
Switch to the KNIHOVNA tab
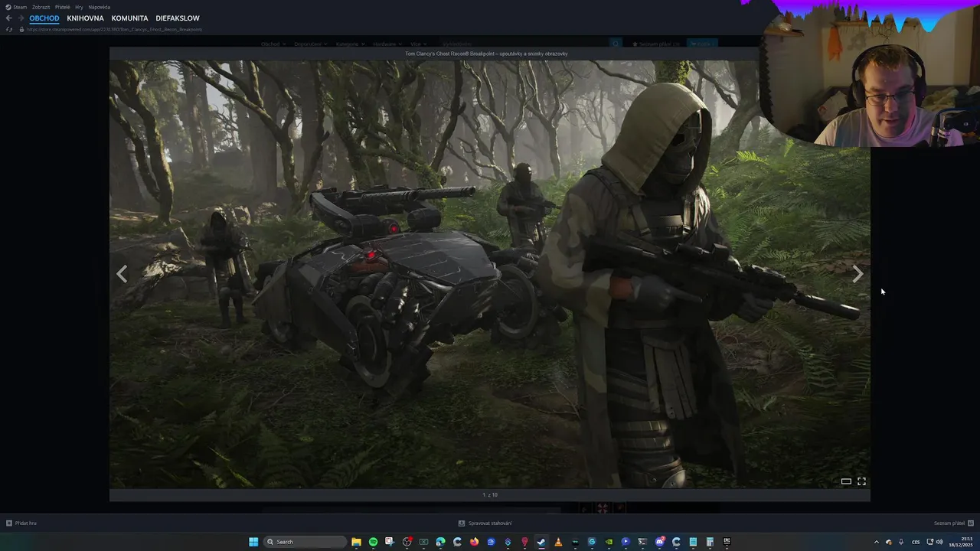pyautogui.click(x=85, y=18)
